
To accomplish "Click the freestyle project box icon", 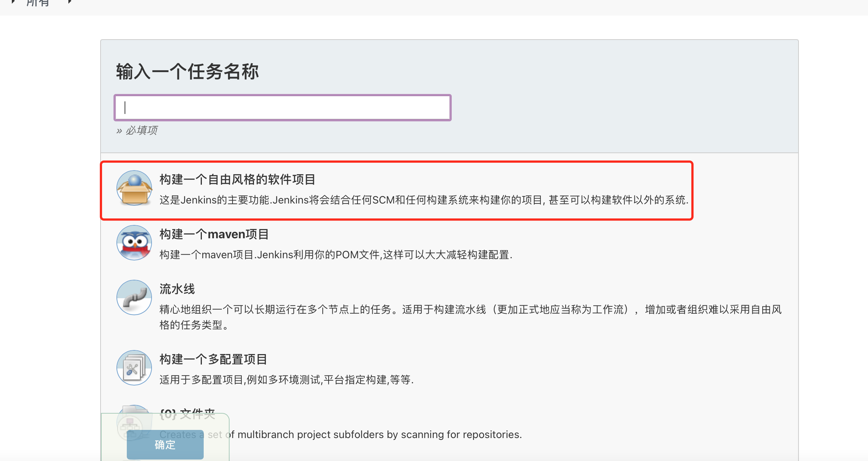I will (134, 188).
